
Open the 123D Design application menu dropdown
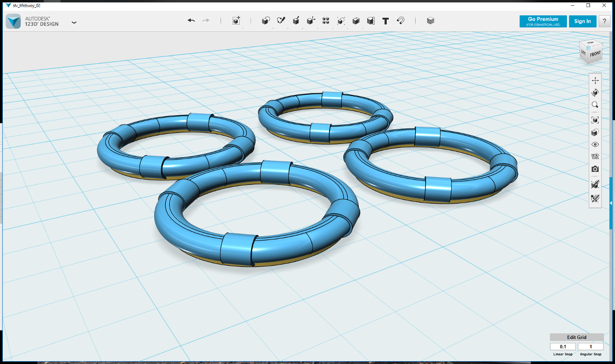[74, 22]
